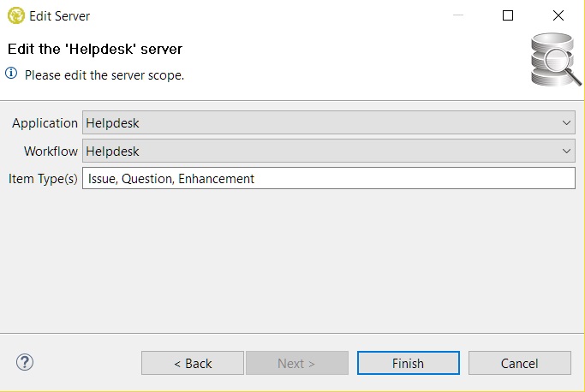Click the "Edit the 'Helpdesk' server" heading
585x392 pixels.
coord(95,49)
